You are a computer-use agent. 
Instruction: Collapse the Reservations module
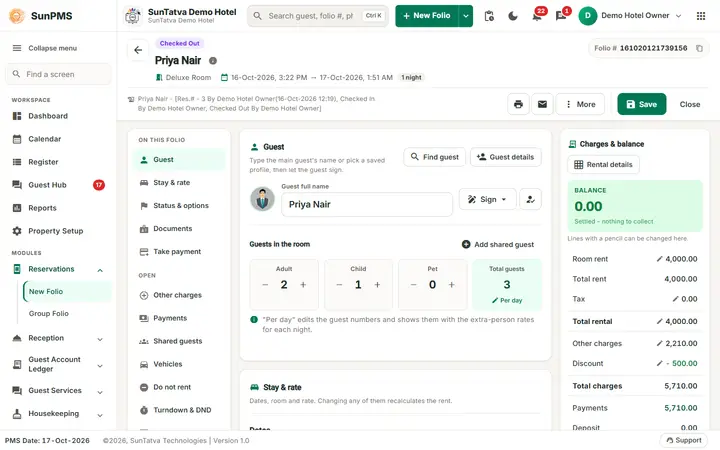tap(100, 270)
